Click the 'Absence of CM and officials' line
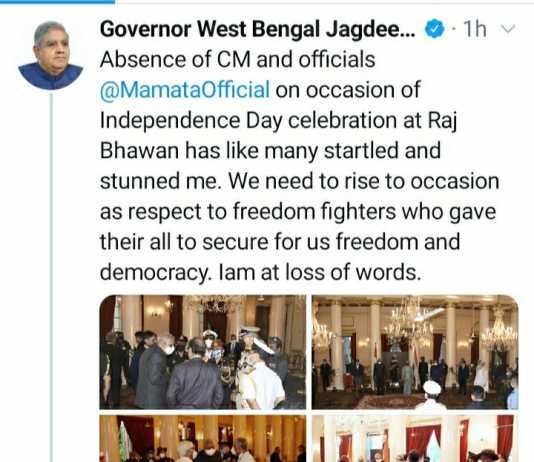The image size is (534, 462). [x=237, y=60]
